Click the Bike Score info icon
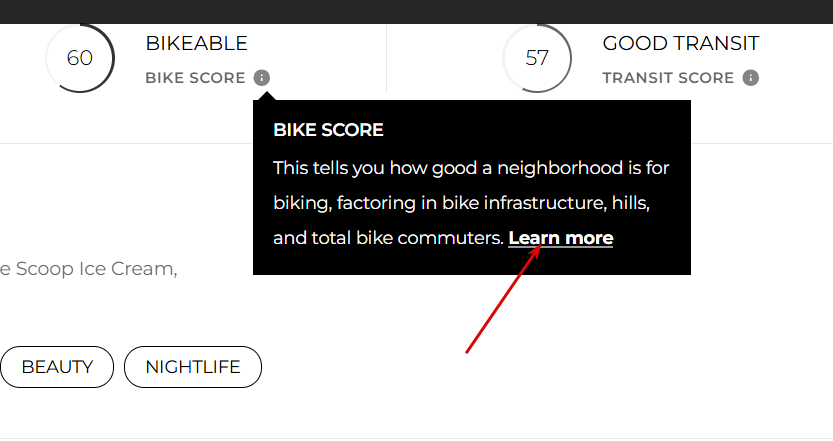The width and height of the screenshot is (833, 441). [261, 78]
